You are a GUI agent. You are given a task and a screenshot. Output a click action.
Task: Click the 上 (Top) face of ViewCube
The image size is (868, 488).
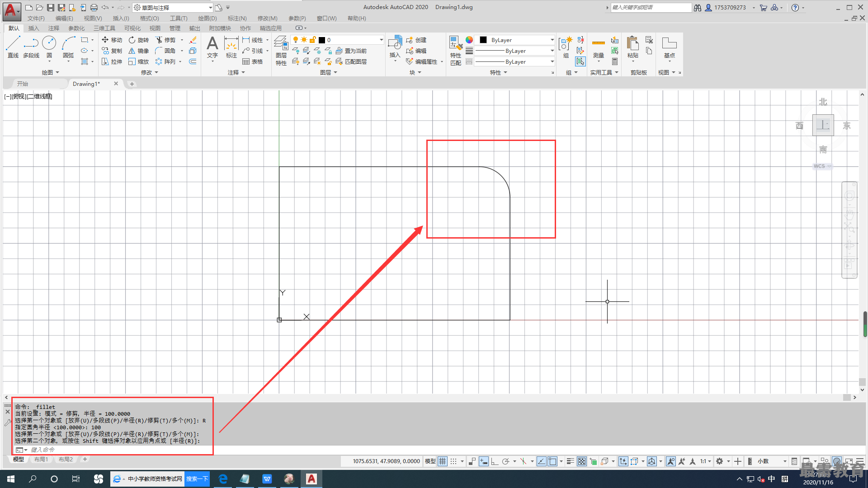point(823,125)
